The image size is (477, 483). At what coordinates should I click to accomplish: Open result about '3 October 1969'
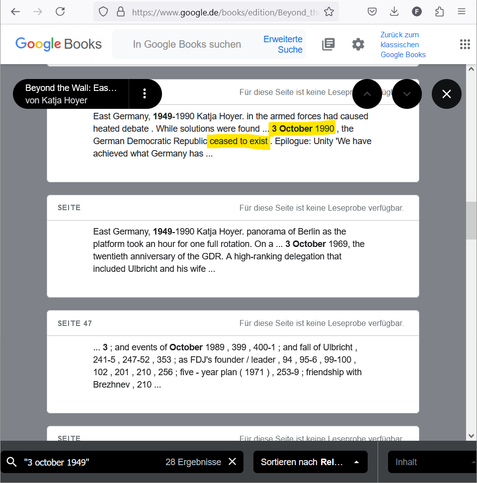click(x=233, y=246)
